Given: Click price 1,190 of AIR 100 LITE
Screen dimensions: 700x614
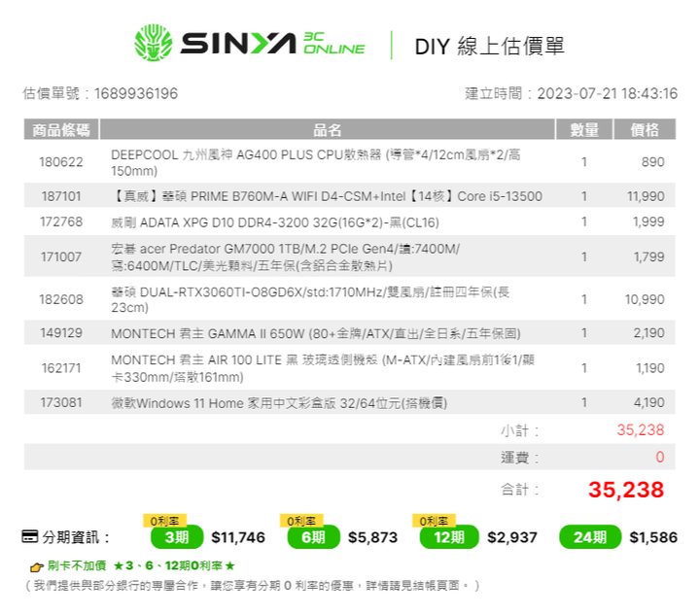Looking at the screenshot, I should click(x=650, y=367).
